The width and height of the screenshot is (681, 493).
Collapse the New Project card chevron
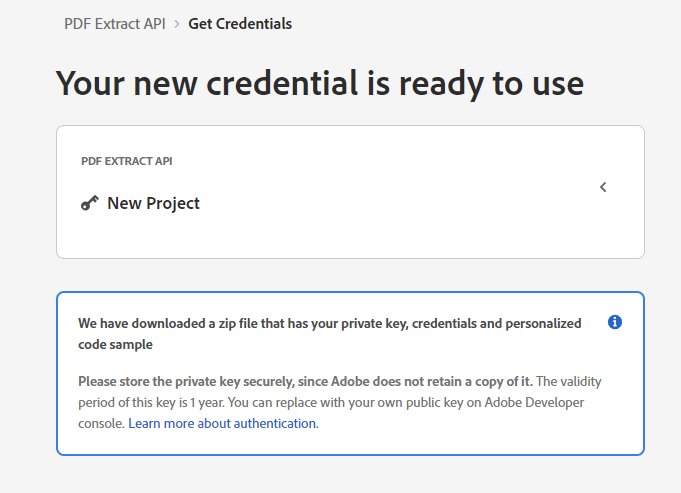[603, 187]
